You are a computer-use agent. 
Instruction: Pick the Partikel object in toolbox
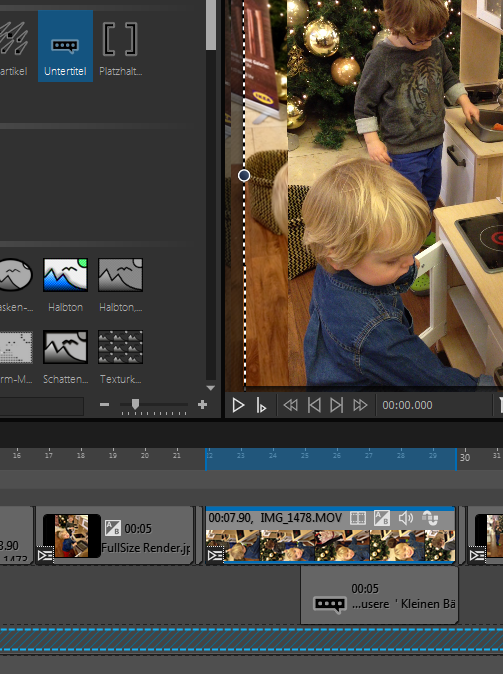click(x=14, y=46)
